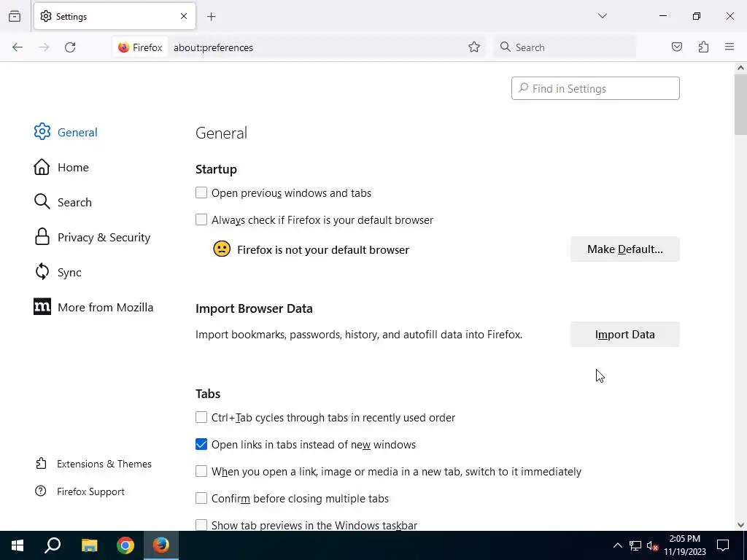Open Firefox View icon in tab strip
This screenshot has height=560, width=747.
pyautogui.click(x=15, y=16)
